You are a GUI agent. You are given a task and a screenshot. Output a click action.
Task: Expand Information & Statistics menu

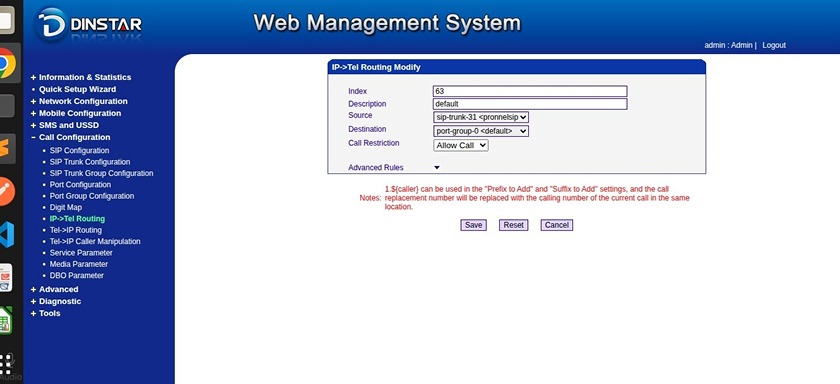click(85, 77)
